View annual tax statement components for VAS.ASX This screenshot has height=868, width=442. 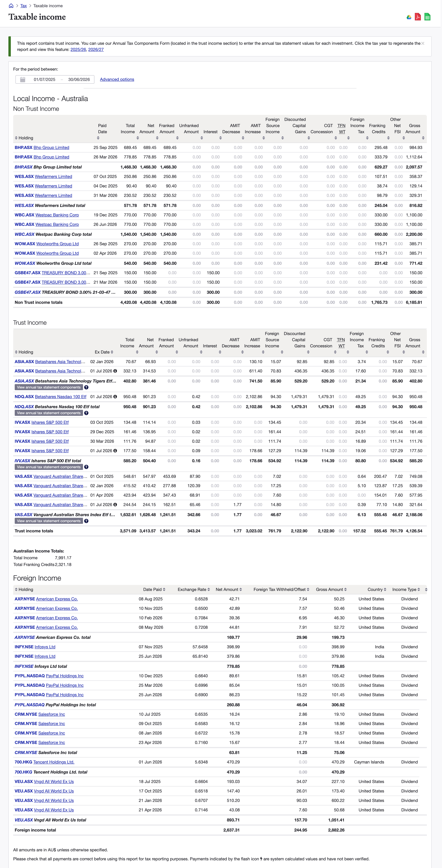tap(49, 521)
